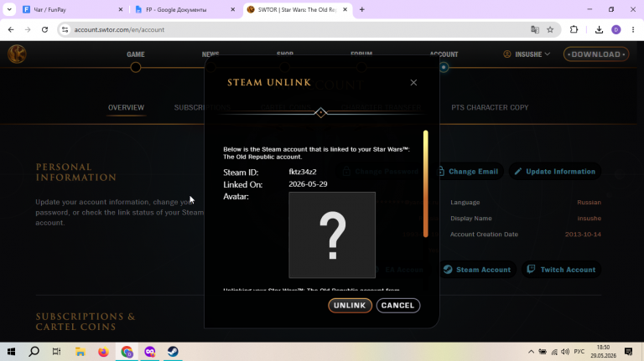Image resolution: width=644 pixels, height=361 pixels.
Task: Open the Chrome three-dot menu
Action: (x=633, y=29)
